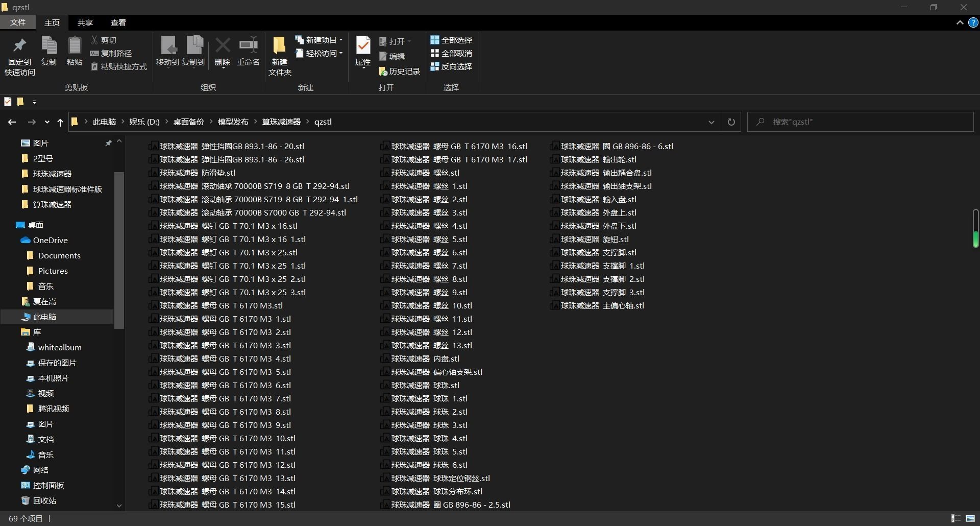Click the Move To (移动到) icon
Image resolution: width=980 pixels, height=526 pixels.
(168, 45)
